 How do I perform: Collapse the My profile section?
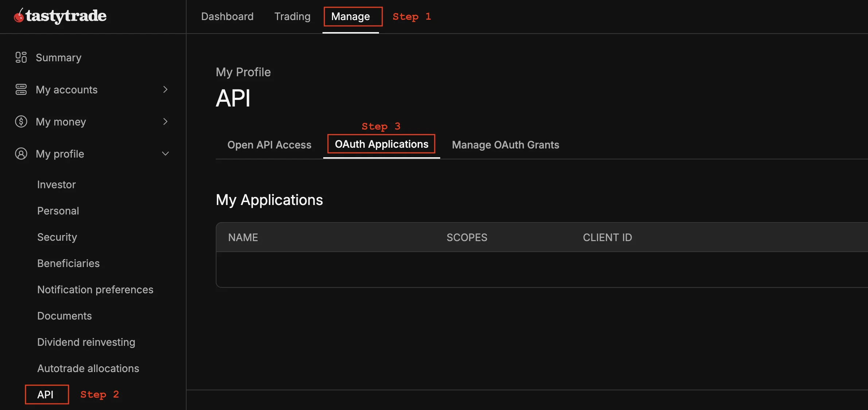[x=166, y=154]
